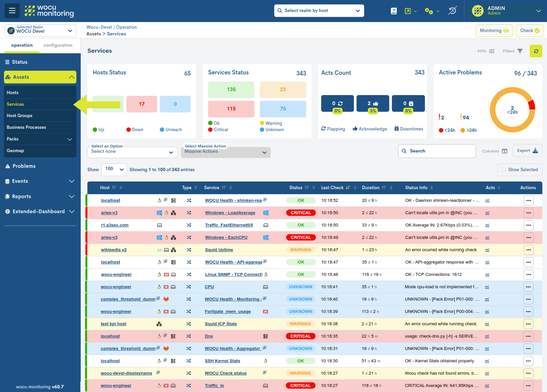547x392 pixels.
Task: Open the Selected Realm WOCU Devel dropdown
Action: coord(40,31)
